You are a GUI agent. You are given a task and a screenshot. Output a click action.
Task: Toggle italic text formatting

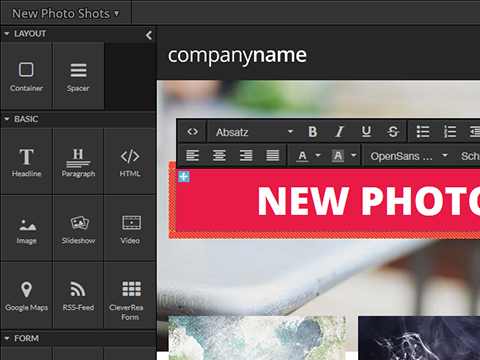(339, 132)
